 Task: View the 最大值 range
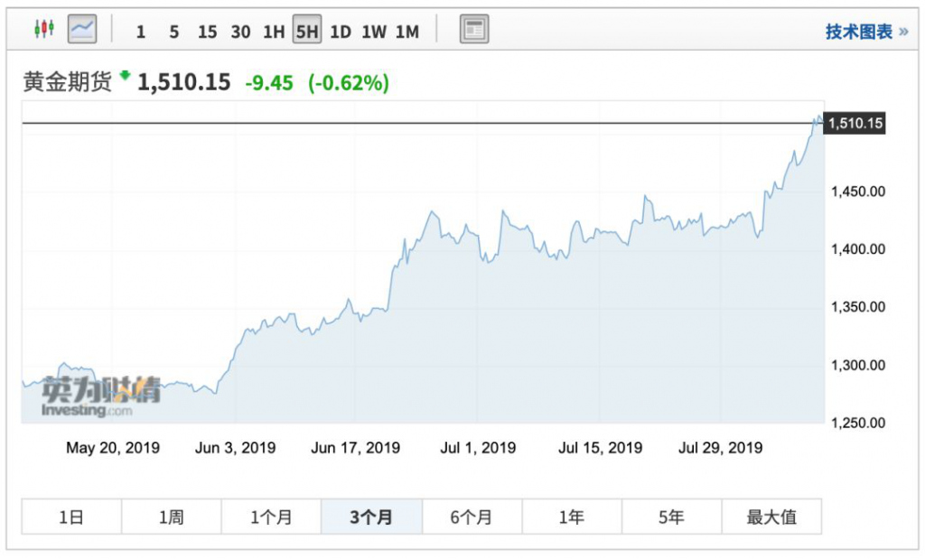[771, 518]
